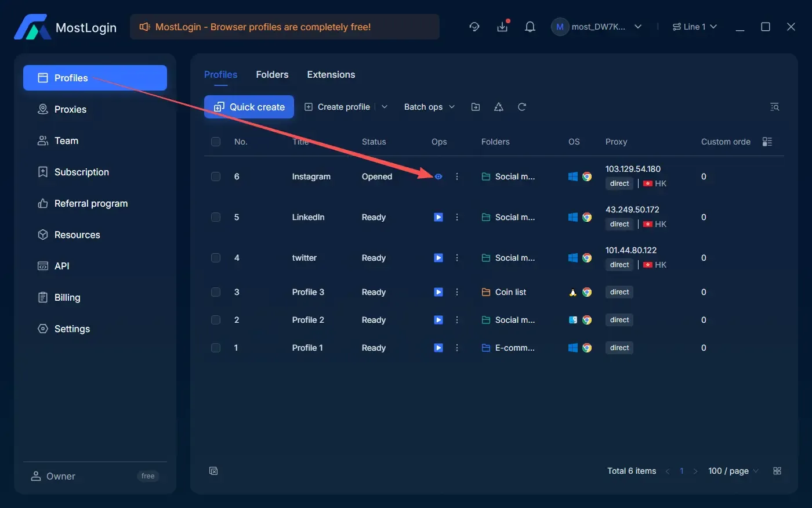Click the customer support headset icon

coord(474,27)
